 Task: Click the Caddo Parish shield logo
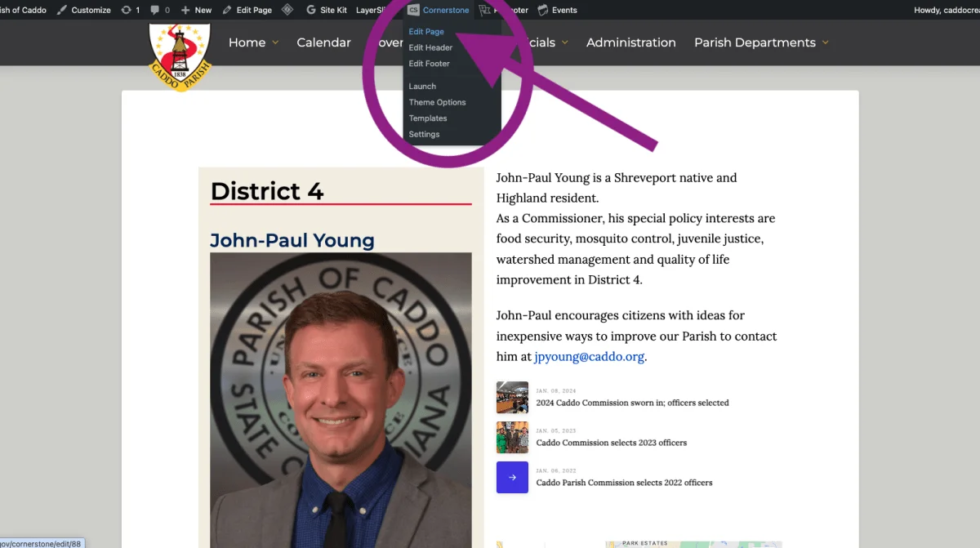coord(180,56)
